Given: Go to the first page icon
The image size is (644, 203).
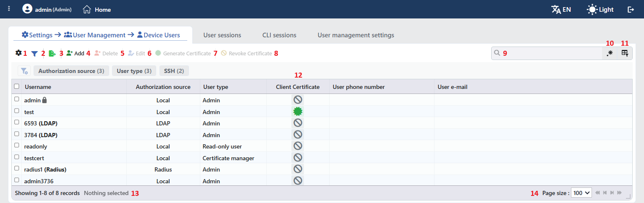Looking at the screenshot, I should tap(597, 193).
